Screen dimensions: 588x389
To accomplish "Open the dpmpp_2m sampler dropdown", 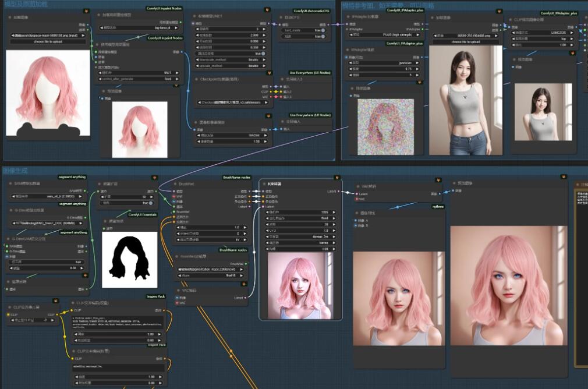I will click(x=300, y=236).
